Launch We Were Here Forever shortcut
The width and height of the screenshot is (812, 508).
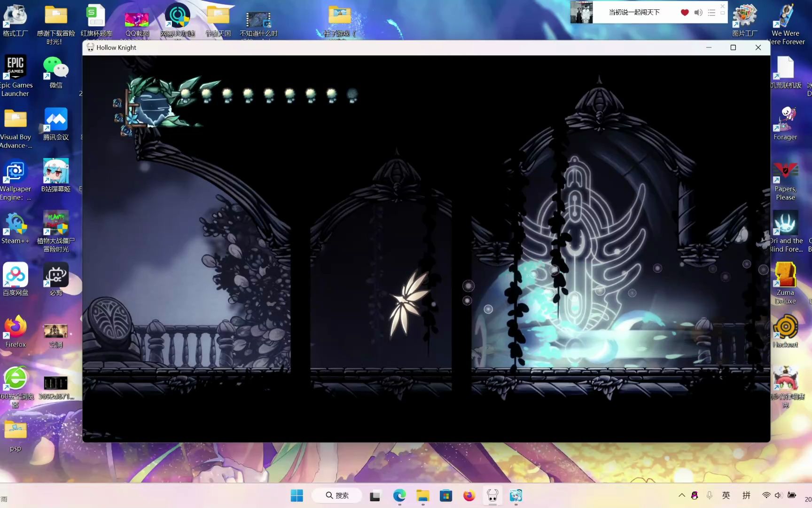click(785, 24)
